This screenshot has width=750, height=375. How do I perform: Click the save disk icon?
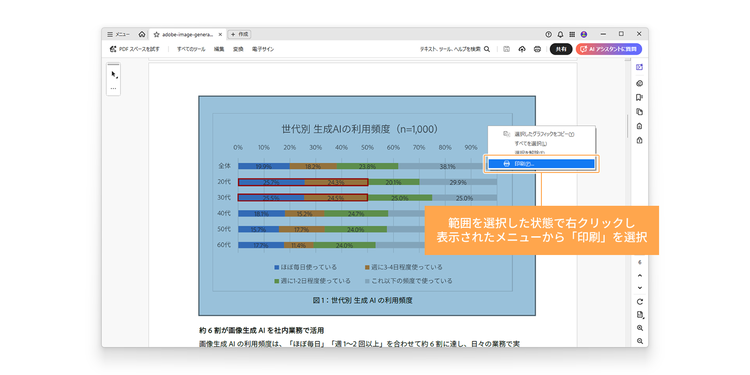tap(507, 49)
